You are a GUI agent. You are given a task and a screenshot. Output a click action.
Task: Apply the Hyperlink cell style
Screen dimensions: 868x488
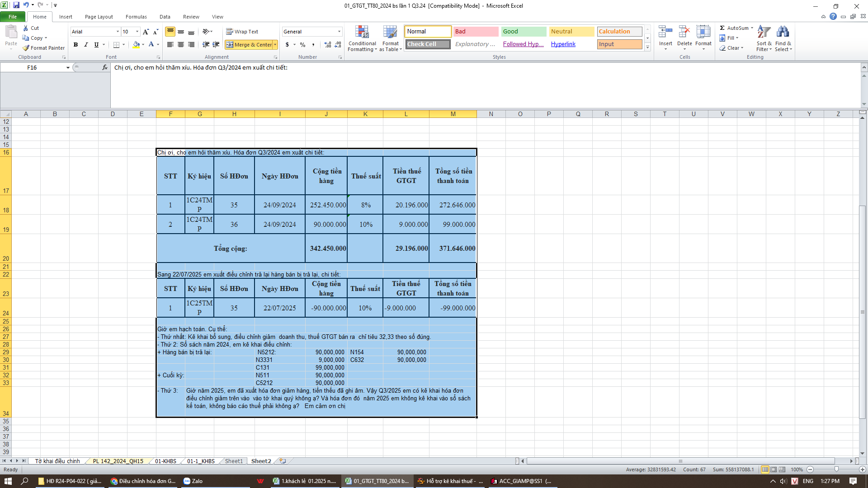[x=571, y=44]
